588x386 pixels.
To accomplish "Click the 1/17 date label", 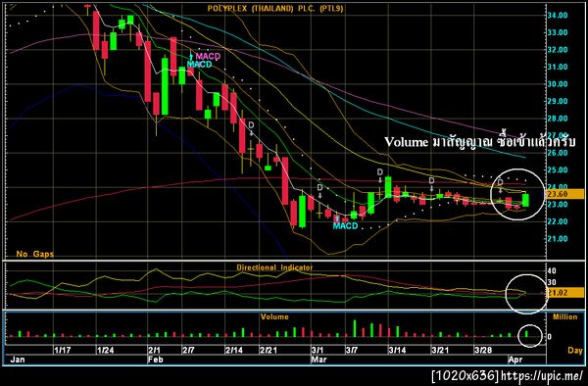I will (x=63, y=351).
